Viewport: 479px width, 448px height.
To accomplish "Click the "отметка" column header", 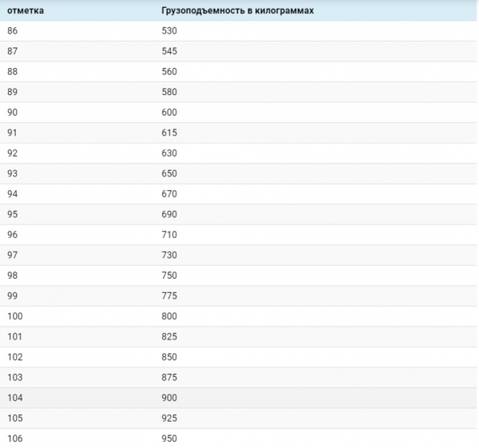I will coord(26,10).
